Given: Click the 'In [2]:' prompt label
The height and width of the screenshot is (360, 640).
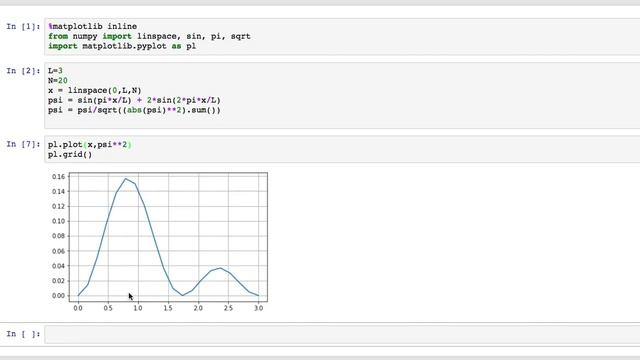Looking at the screenshot, I should pos(23,71).
